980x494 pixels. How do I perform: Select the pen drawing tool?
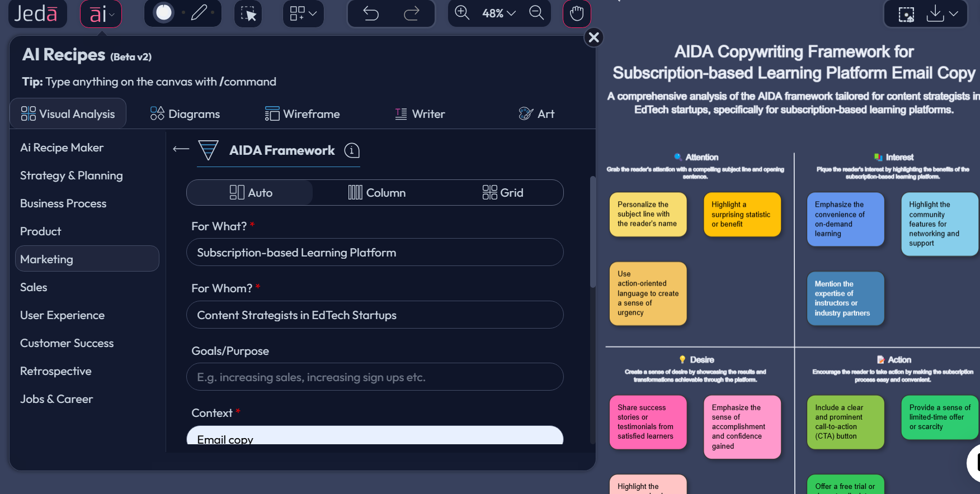(199, 12)
